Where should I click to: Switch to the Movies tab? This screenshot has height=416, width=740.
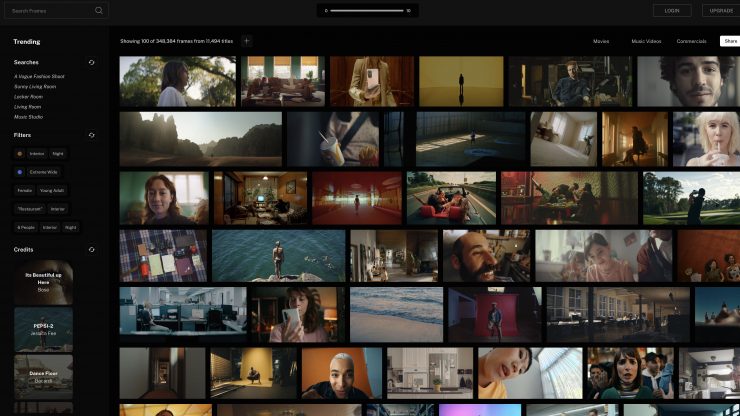[x=601, y=41]
